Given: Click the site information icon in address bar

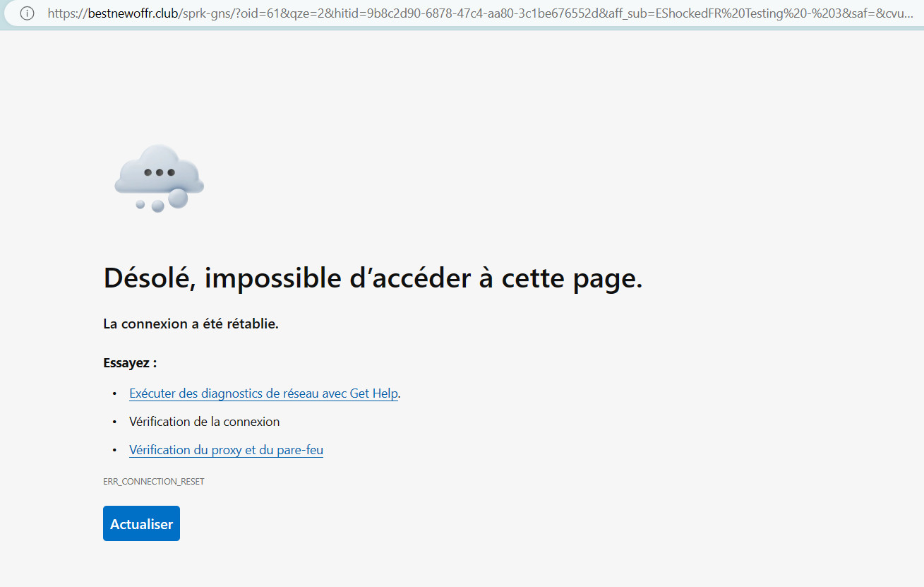Looking at the screenshot, I should click(x=27, y=13).
